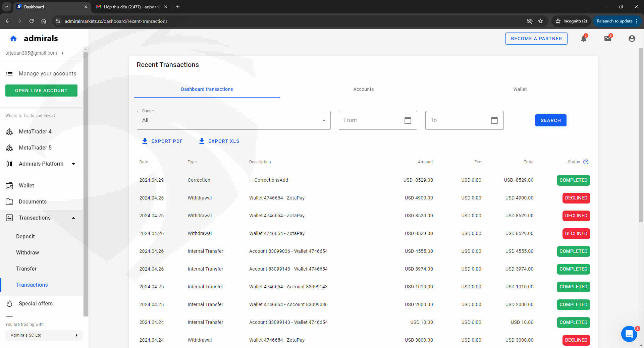Open the From date calendar icon
Image resolution: width=644 pixels, height=348 pixels.
click(408, 120)
